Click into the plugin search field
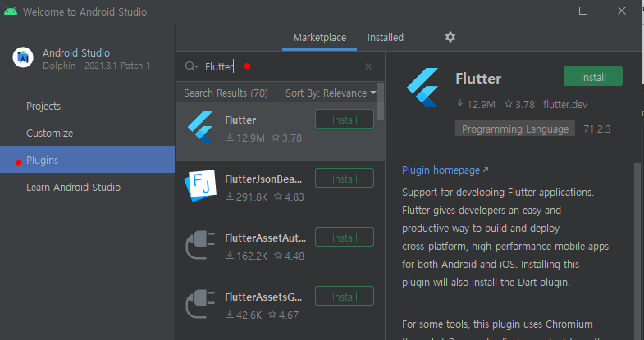Screen dimensions: 644x340 (281, 66)
